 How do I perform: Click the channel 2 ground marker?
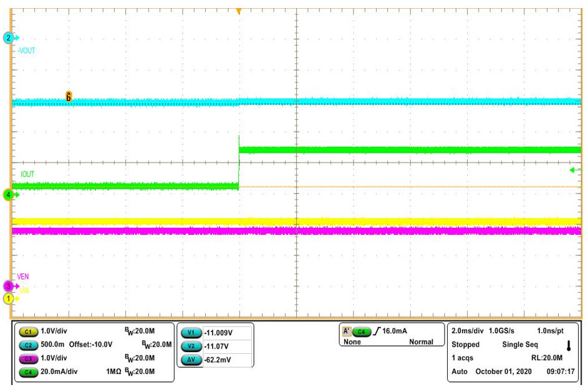(x=9, y=38)
